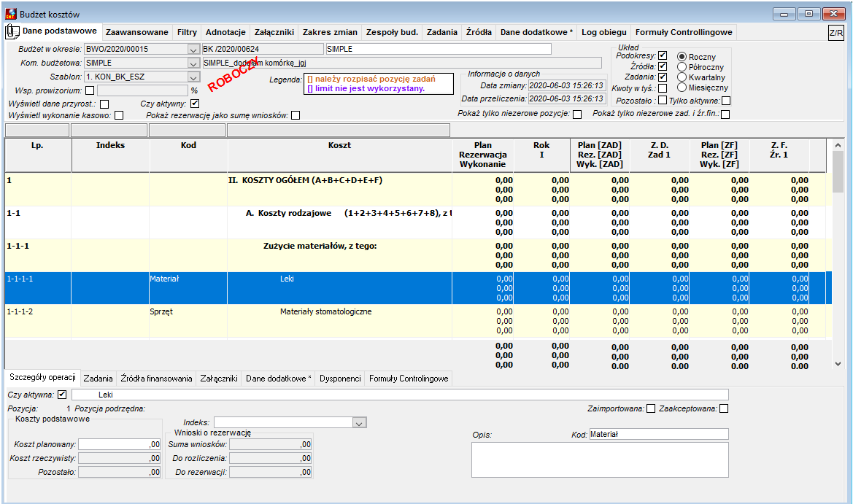Switch to the Źródła tab
This screenshot has height=504, width=853.
point(479,32)
